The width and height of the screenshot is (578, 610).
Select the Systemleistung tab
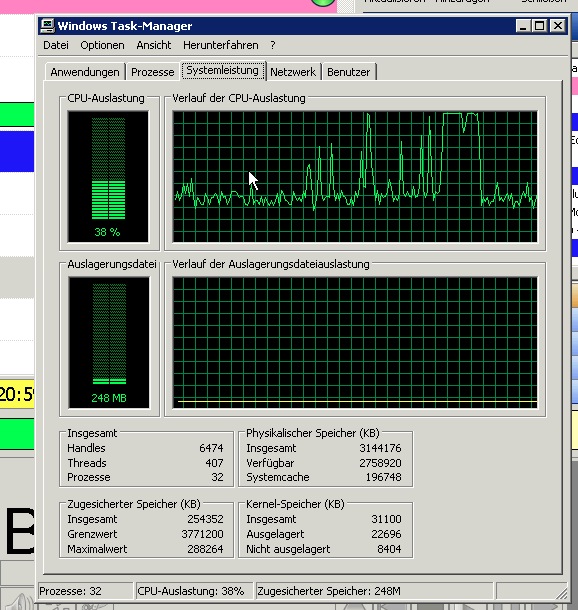[222, 70]
